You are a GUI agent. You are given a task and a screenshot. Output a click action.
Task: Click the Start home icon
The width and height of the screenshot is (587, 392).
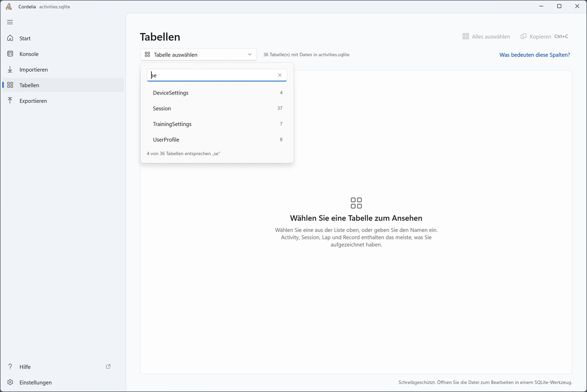coord(10,38)
